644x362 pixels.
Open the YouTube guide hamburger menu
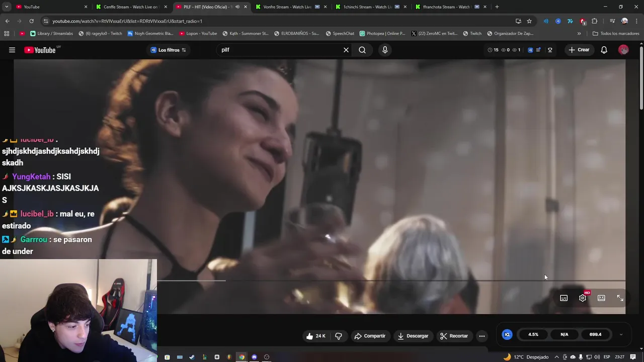pyautogui.click(x=12, y=50)
